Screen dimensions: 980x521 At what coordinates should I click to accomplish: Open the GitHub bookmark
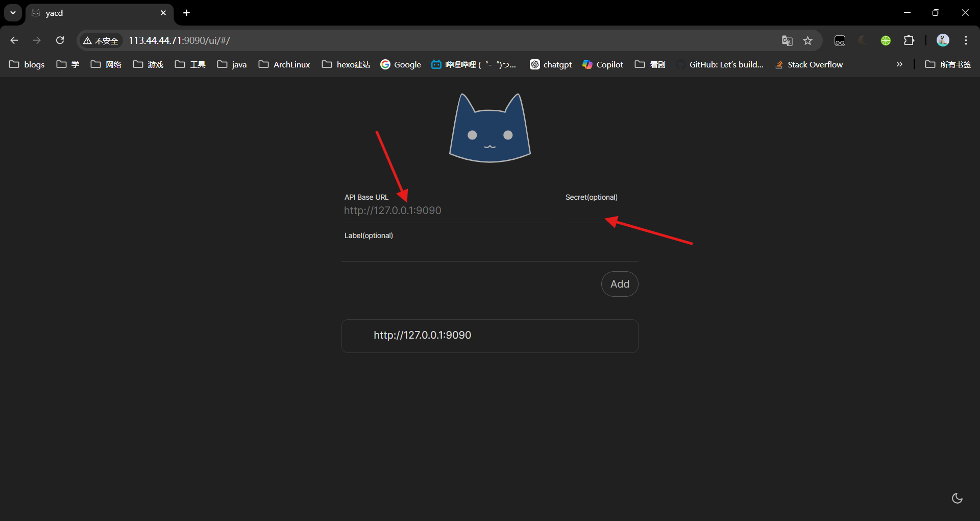point(720,64)
